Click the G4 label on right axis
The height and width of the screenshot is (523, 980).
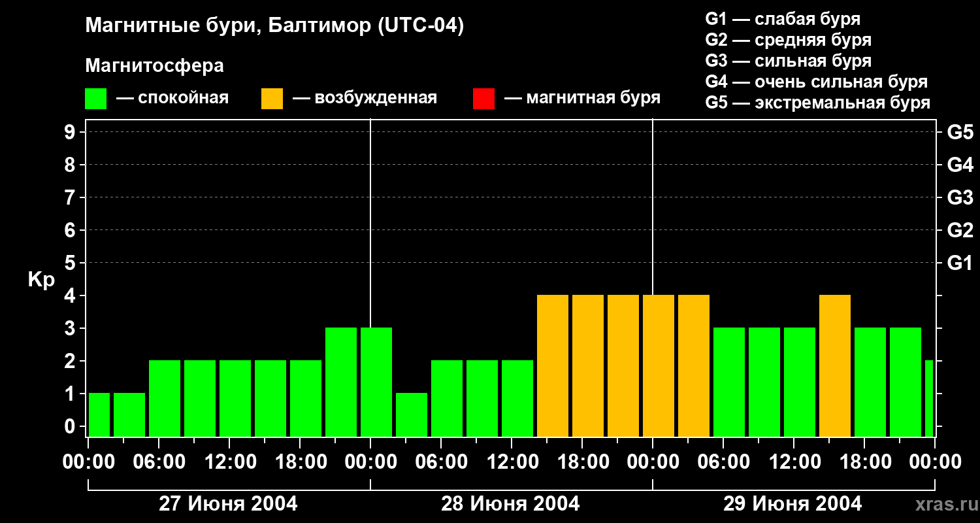pos(960,165)
